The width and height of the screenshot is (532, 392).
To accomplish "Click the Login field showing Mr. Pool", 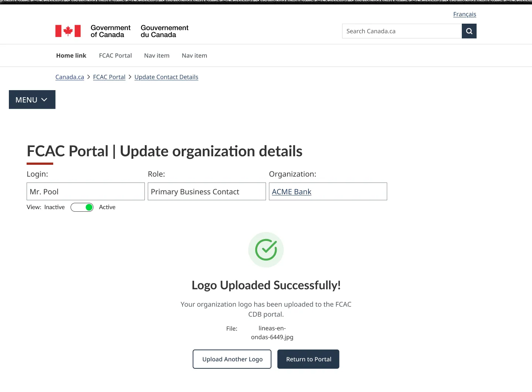I will tap(86, 191).
